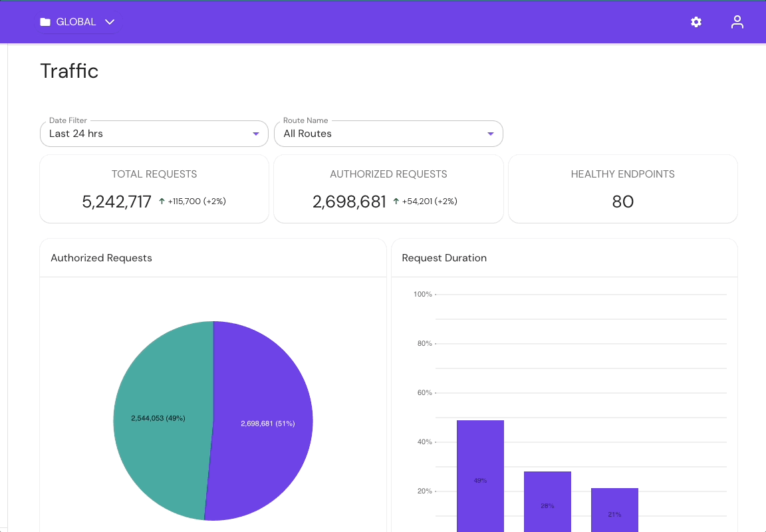Select the Total Requests 5,242,717 value

pos(117,202)
